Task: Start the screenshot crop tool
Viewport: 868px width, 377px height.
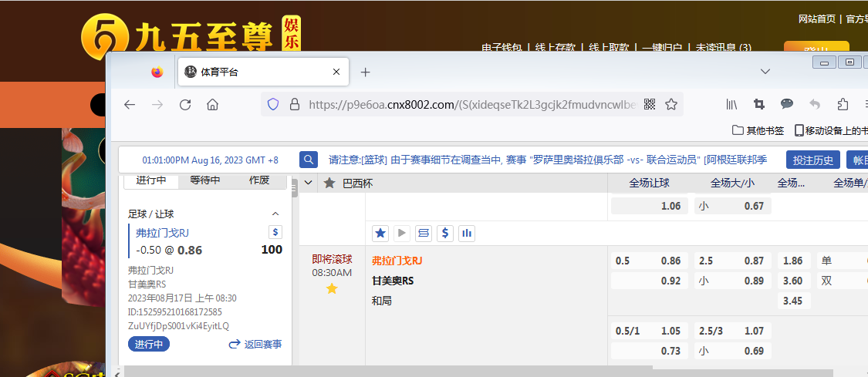Action: (x=759, y=105)
